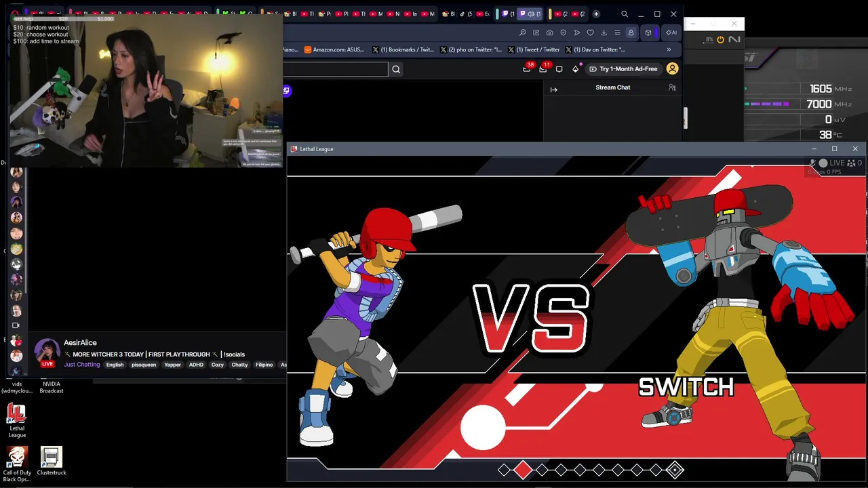Click the SWITCH character name text

(686, 387)
